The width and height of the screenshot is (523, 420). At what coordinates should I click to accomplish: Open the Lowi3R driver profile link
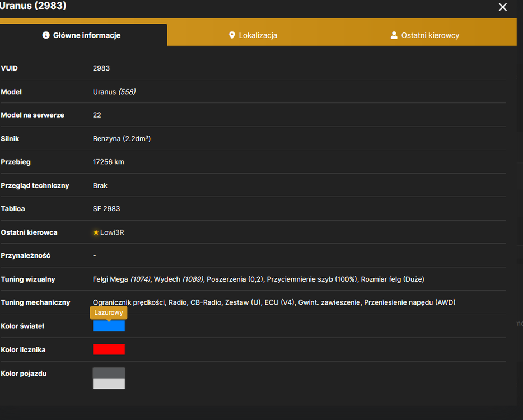112,232
